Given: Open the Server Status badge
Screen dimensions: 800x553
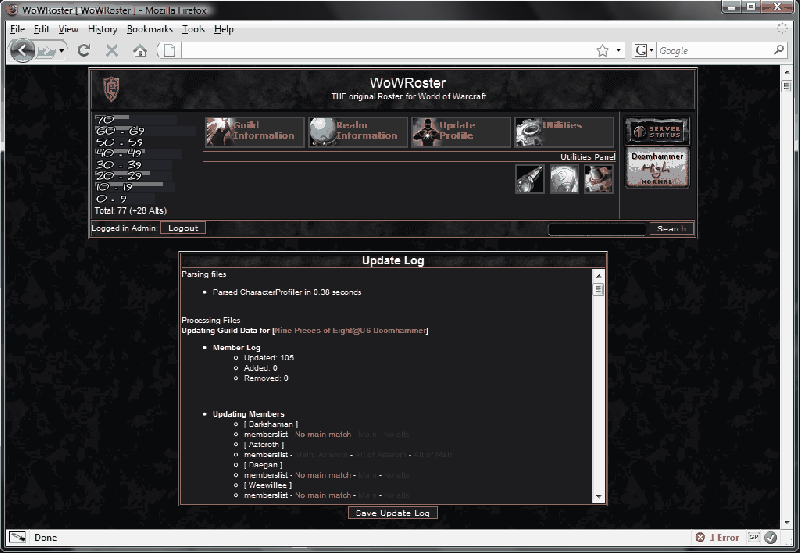Looking at the screenshot, I should (x=657, y=131).
